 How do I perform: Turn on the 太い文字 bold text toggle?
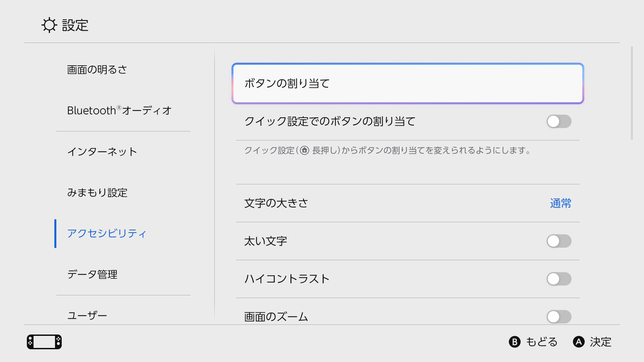point(558,241)
